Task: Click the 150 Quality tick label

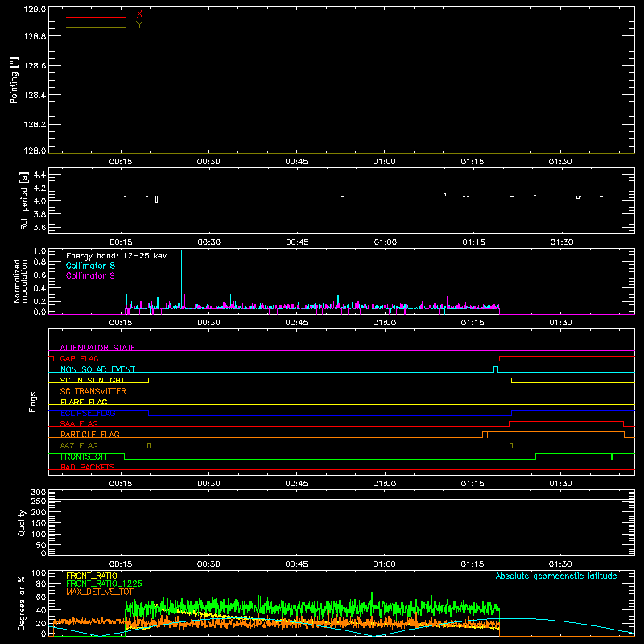Action: tap(38, 524)
